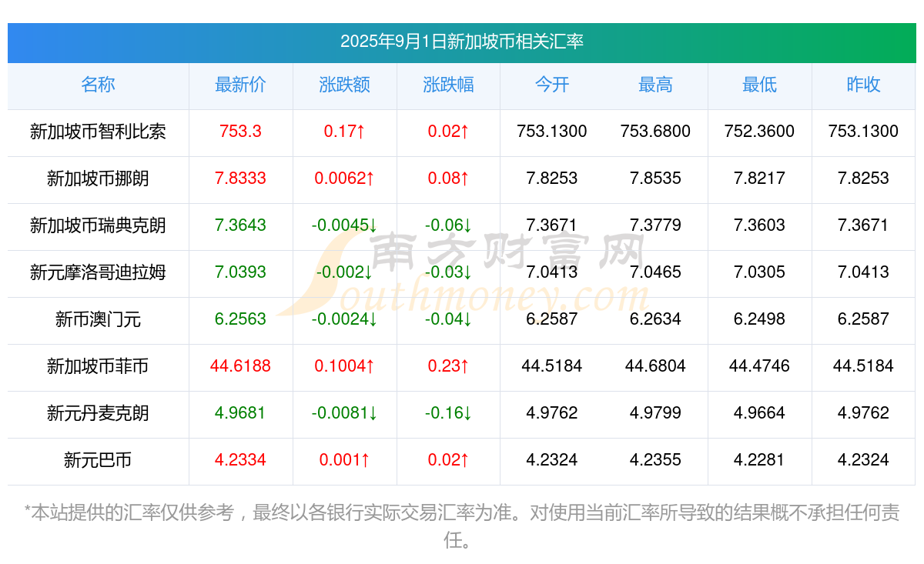Screen dimensions: 924x564
Task: Click highest value 4.2355
Action: 655,460
